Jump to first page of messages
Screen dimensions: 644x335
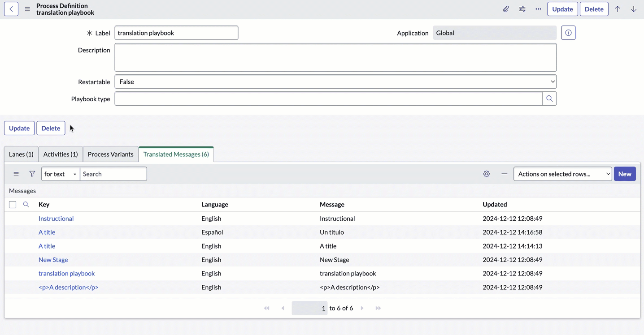[x=267, y=308]
